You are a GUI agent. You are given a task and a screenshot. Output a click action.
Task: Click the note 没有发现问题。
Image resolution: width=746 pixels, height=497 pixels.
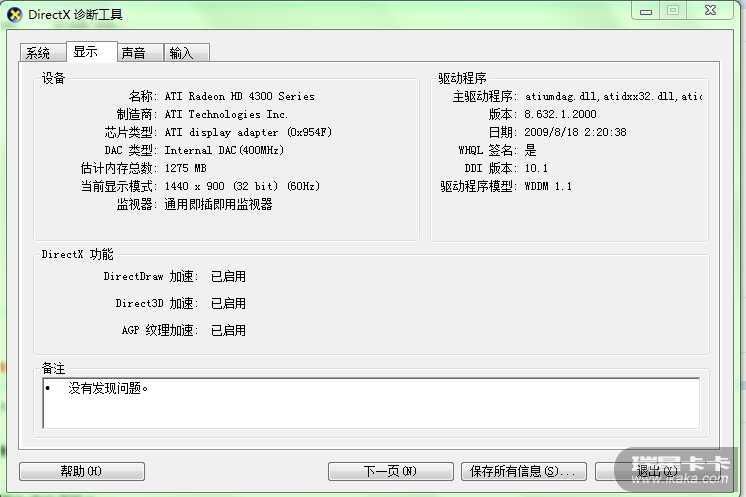point(108,389)
